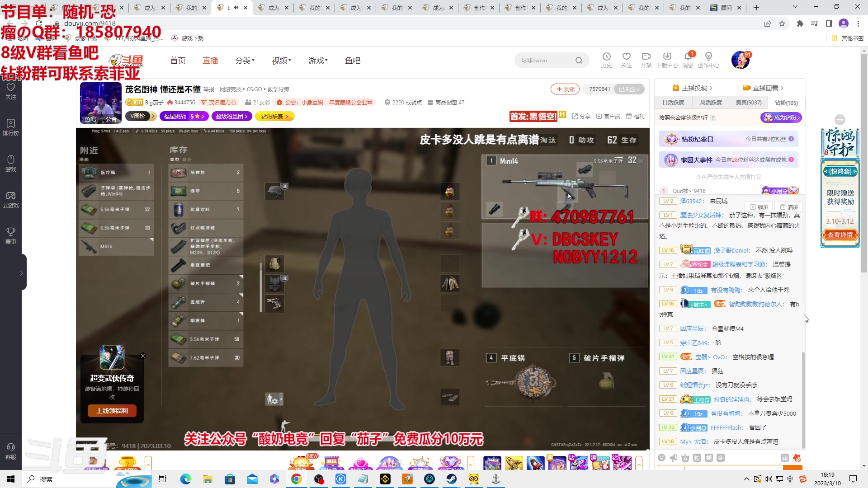Screen dimensions: 868x488
Task: Toggle the 滤 danmaku filter button
Action: (785, 458)
